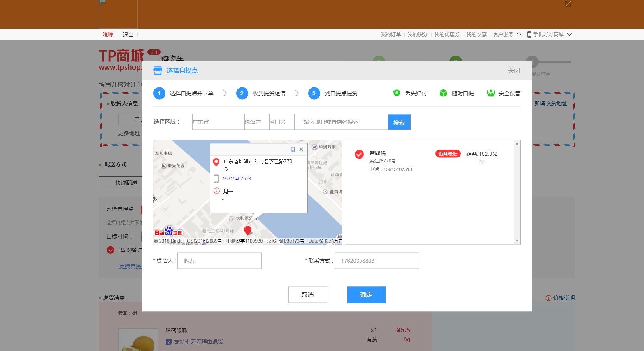Click the Baidu map logo
Viewport: 644px width, 351px height.
[168, 232]
